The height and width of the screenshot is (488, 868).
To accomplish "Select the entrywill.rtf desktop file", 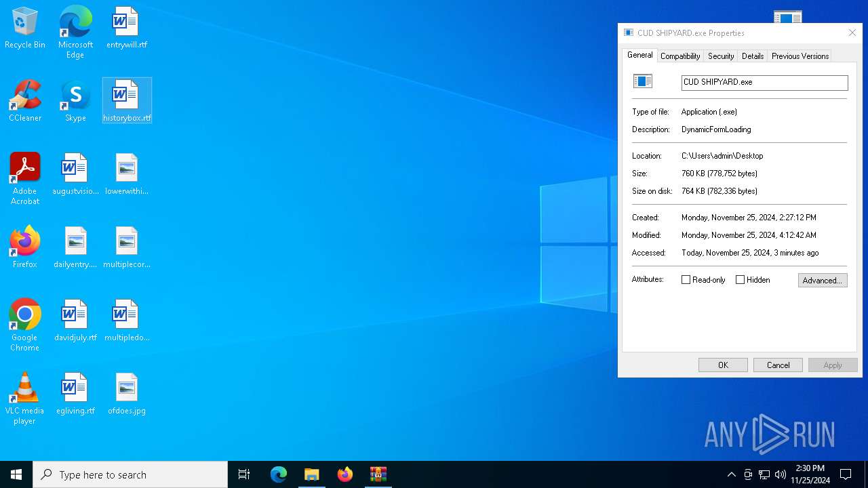I will (x=126, y=28).
